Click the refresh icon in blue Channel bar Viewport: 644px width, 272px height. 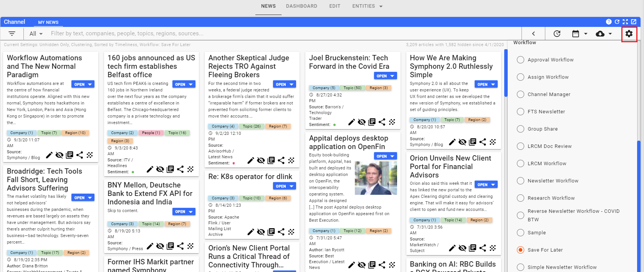tap(617, 22)
